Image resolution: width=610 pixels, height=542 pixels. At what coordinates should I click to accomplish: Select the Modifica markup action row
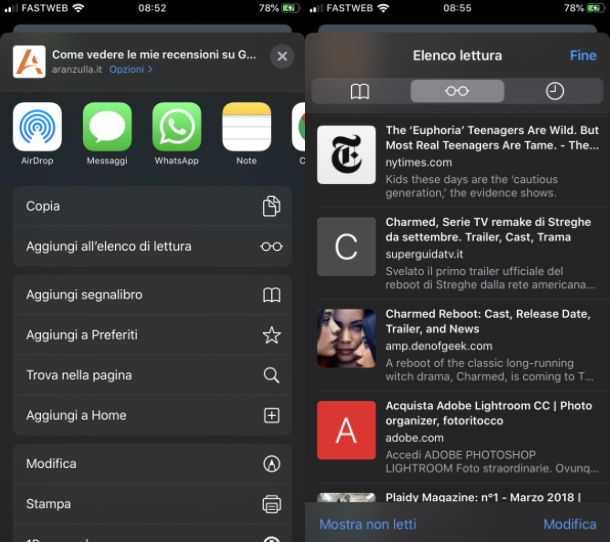coord(152,464)
